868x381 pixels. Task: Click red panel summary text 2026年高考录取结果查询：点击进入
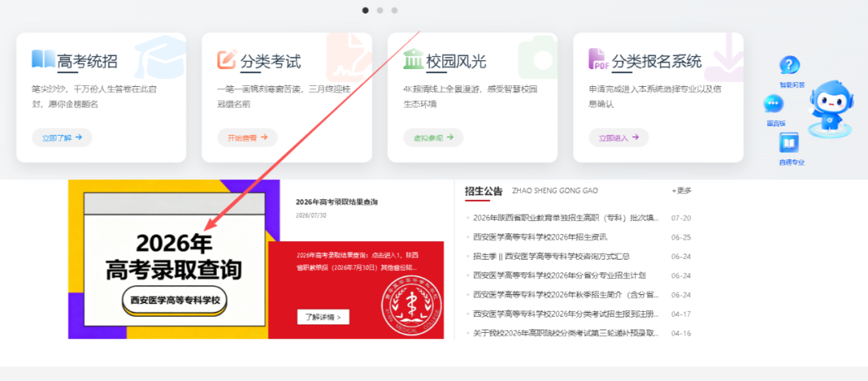point(358,261)
